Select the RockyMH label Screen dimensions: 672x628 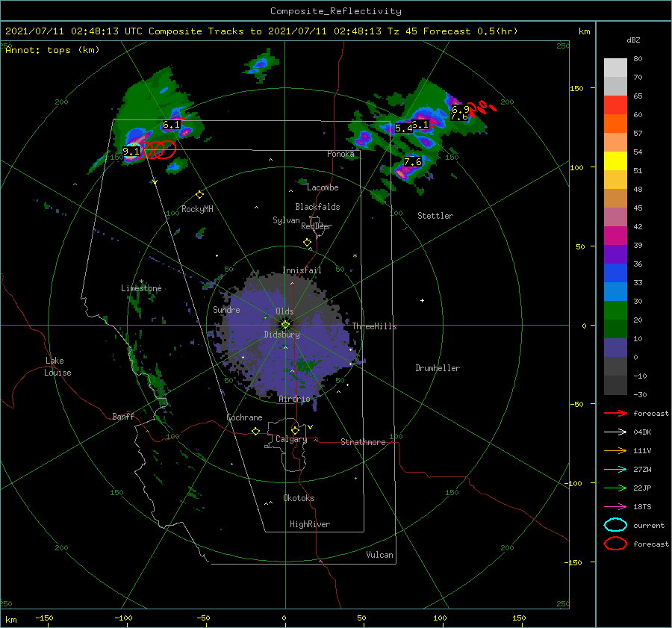click(197, 209)
